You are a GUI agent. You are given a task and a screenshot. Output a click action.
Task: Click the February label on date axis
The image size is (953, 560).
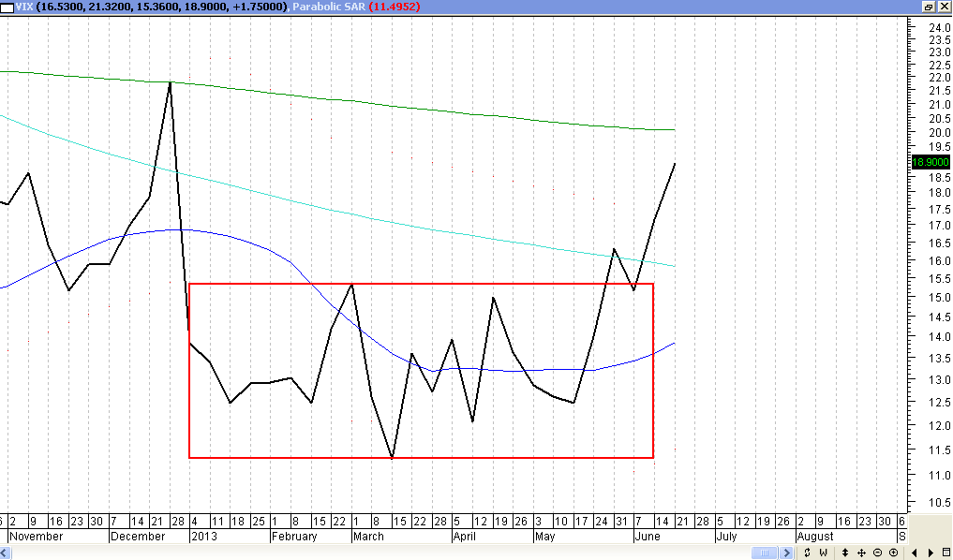click(294, 537)
